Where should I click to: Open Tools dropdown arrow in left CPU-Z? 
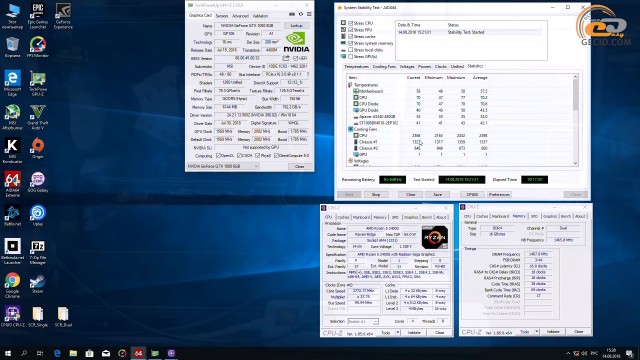click(398, 333)
